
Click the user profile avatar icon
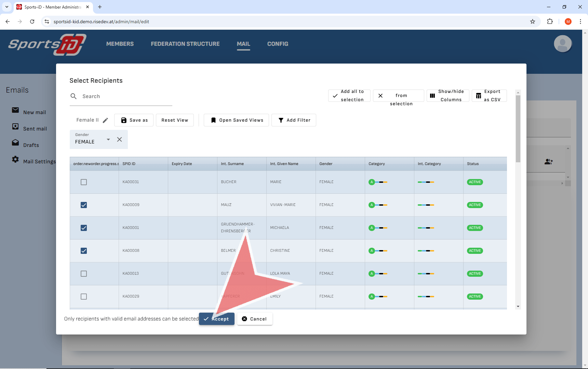(x=562, y=44)
